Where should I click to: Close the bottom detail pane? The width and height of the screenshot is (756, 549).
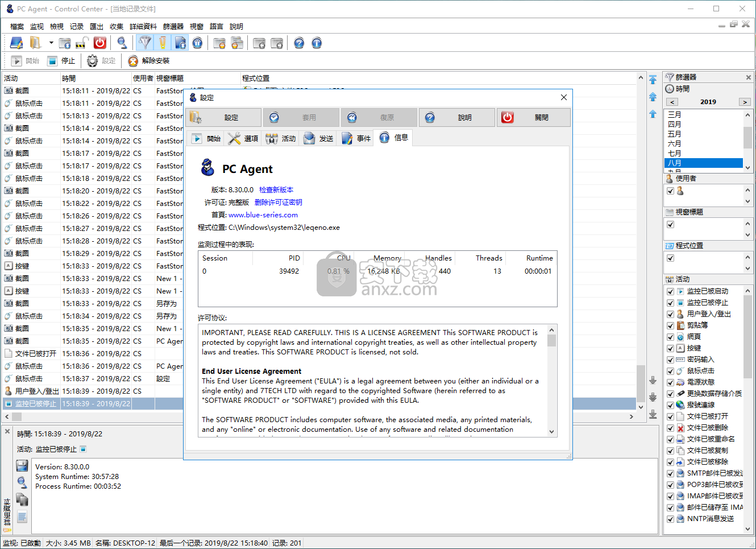tap(7, 432)
